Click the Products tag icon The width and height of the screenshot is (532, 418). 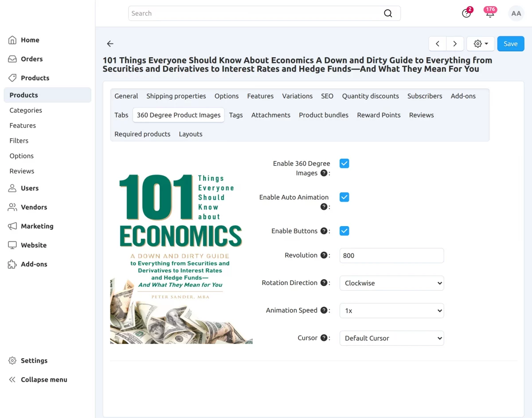pyautogui.click(x=12, y=78)
